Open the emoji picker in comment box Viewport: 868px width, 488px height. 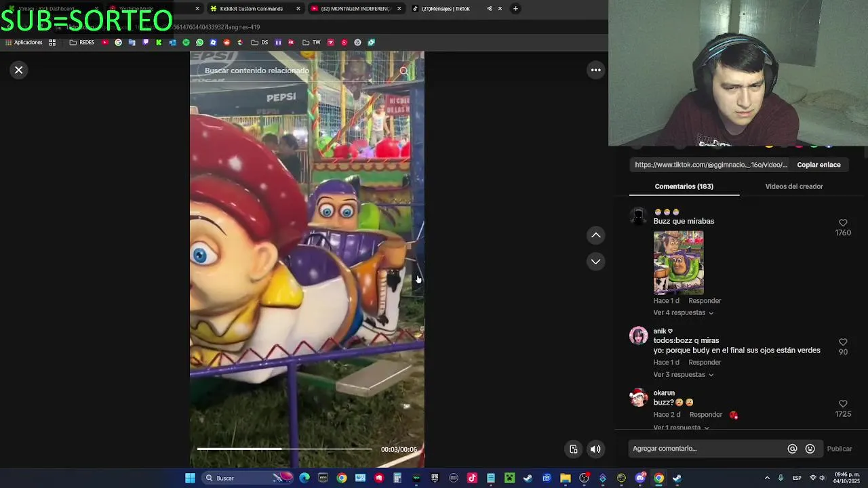[810, 449]
